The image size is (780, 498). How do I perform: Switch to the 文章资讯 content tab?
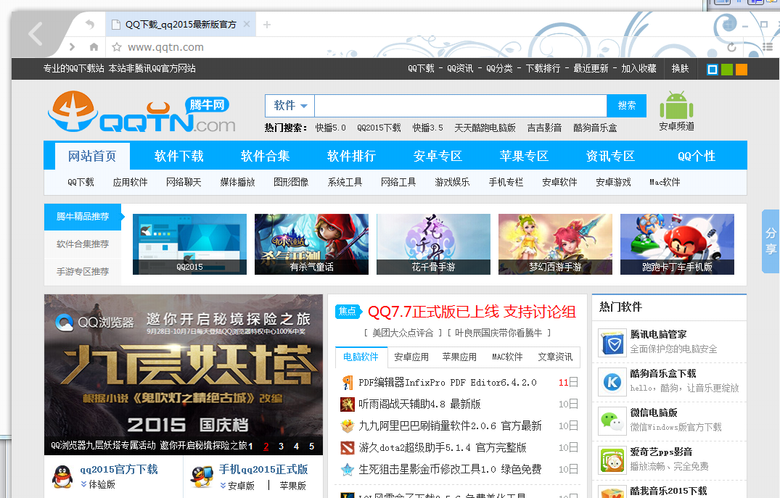(555, 357)
